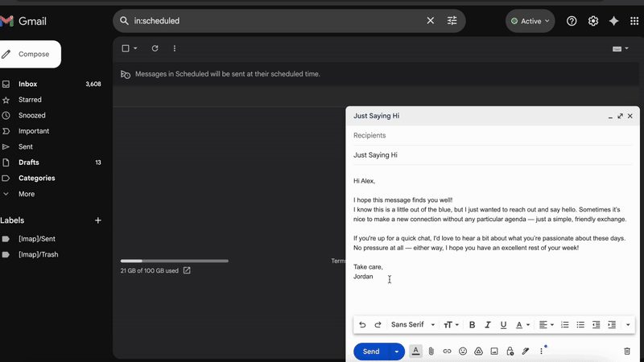Insert a link in the email
This screenshot has height=362, width=644.
tap(447, 352)
